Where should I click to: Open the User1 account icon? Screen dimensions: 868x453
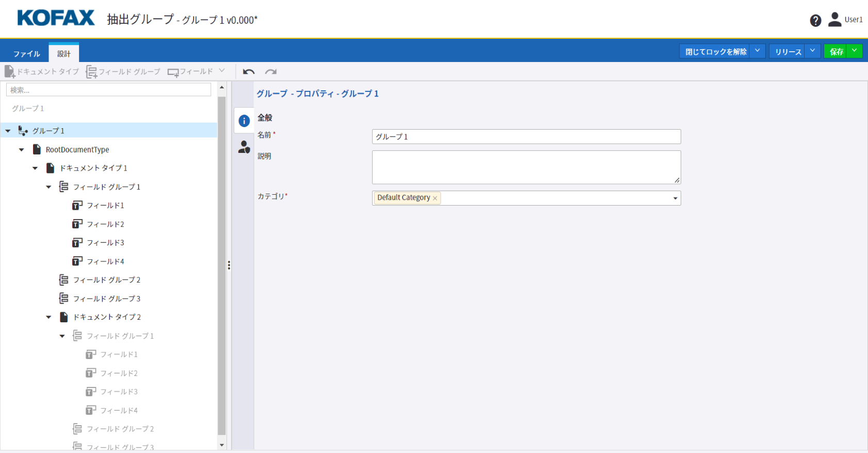pyautogui.click(x=834, y=20)
